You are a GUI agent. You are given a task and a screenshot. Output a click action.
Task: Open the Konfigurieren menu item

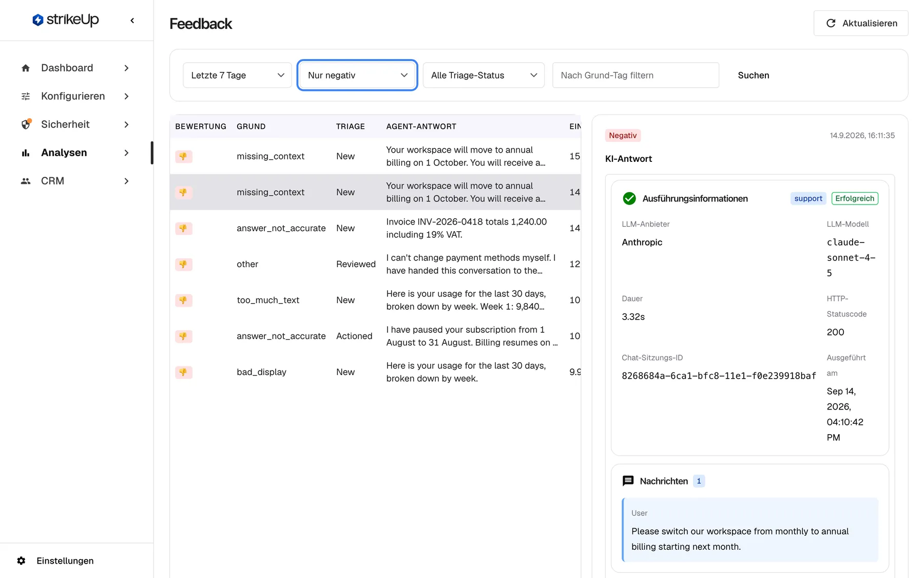76,96
